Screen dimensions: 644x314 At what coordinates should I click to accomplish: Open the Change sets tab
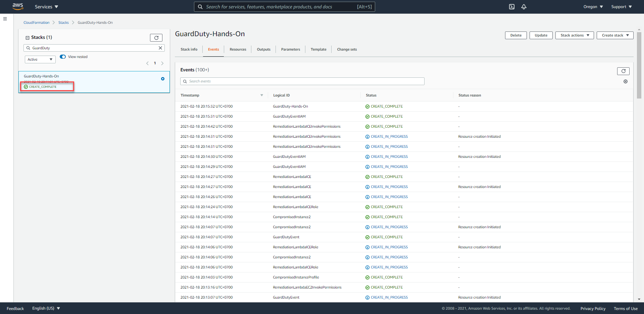347,49
